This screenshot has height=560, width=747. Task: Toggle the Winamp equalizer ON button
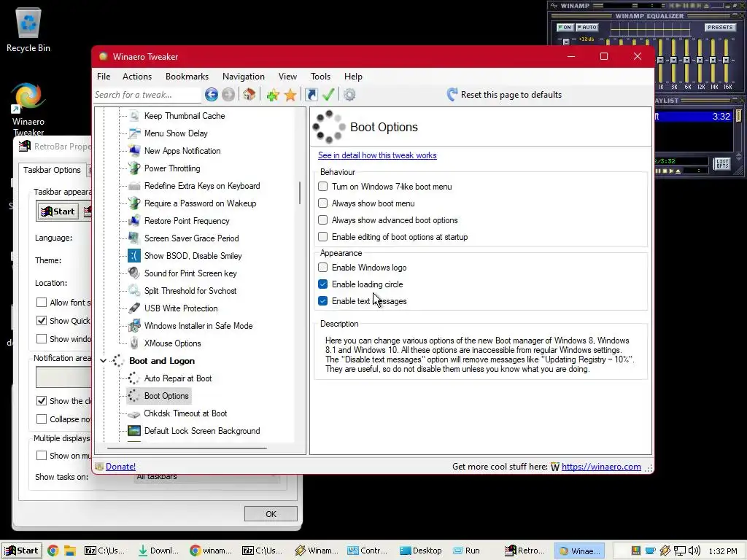tap(565, 28)
